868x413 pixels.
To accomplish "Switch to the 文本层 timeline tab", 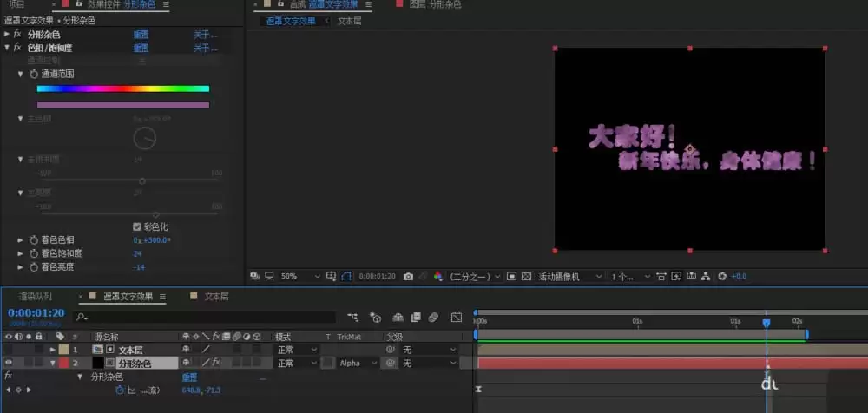I will (x=216, y=297).
